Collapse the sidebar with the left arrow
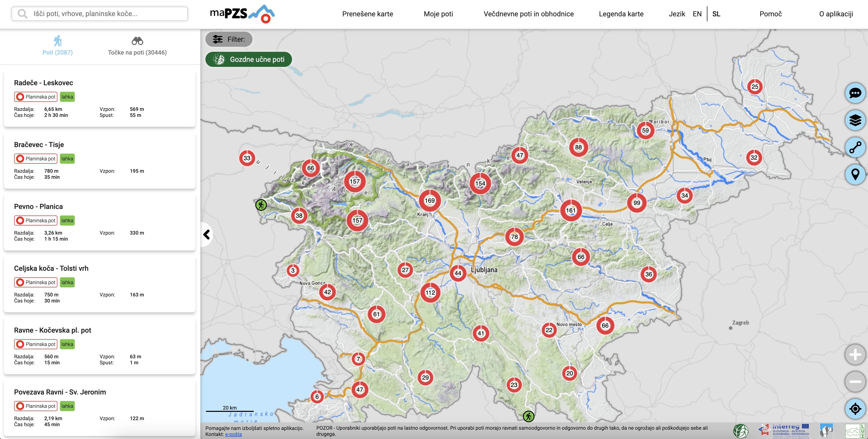This screenshot has width=868, height=439. pos(207,234)
